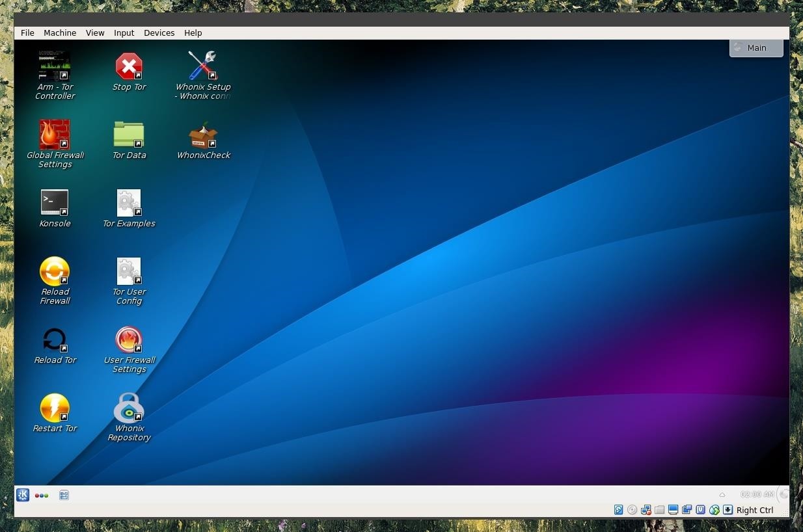Open the Devices menu
803x532 pixels.
click(159, 33)
